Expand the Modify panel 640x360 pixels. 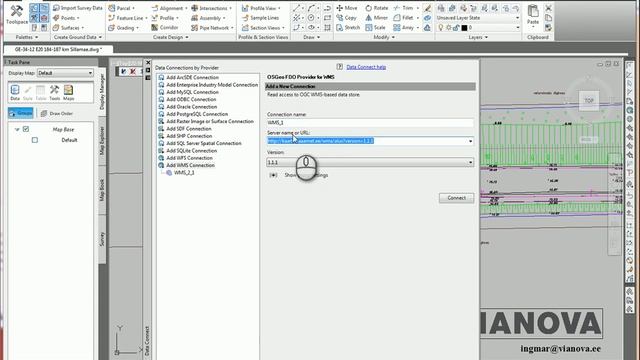[x=384, y=37]
